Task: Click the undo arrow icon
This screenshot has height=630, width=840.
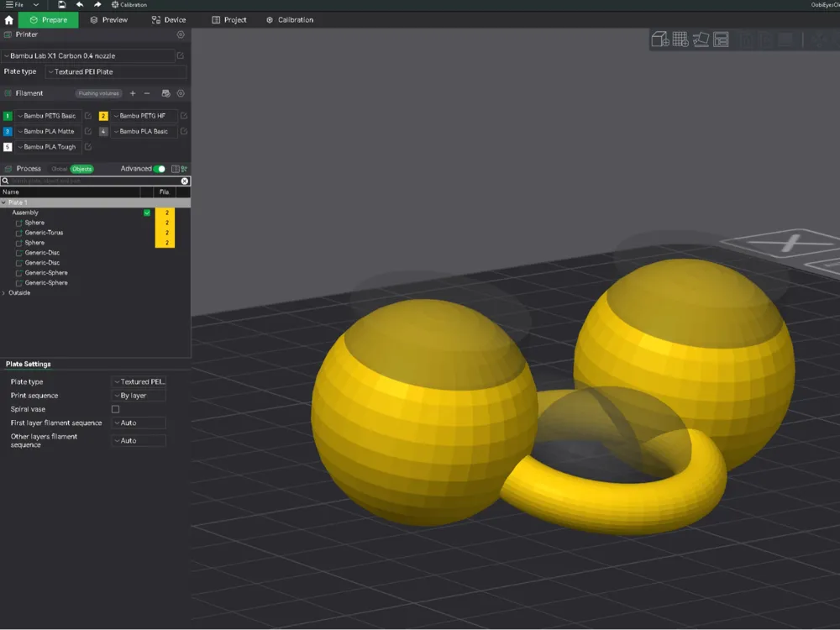Action: [x=80, y=4]
